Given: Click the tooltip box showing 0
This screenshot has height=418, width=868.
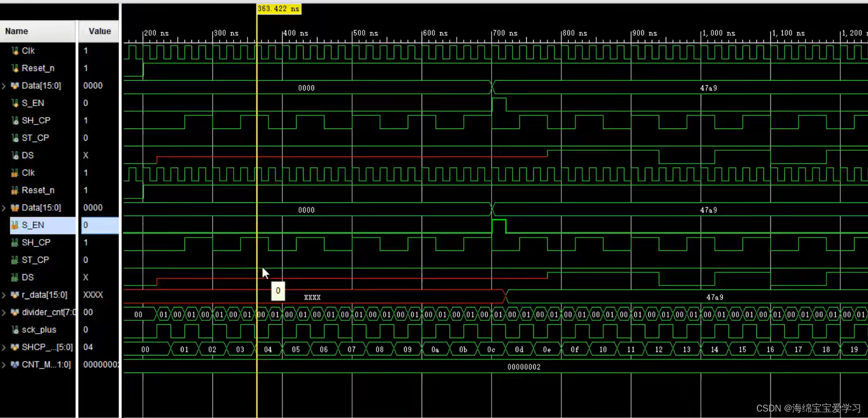Looking at the screenshot, I should tap(278, 291).
